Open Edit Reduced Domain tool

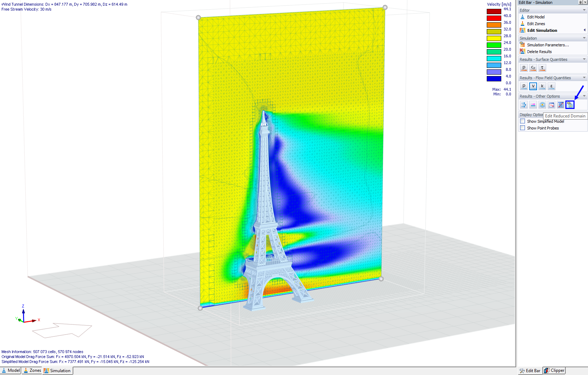click(x=570, y=105)
